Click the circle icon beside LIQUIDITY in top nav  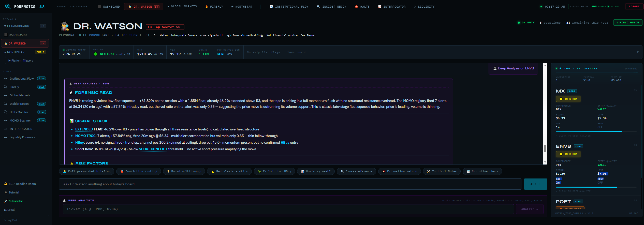click(415, 7)
